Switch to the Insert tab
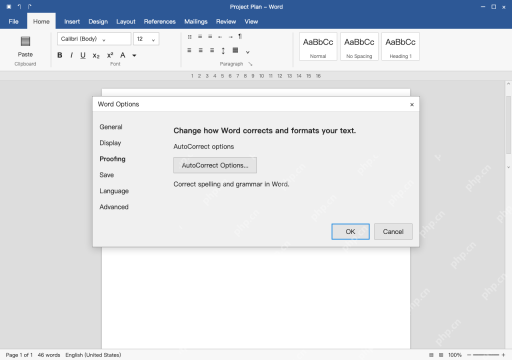This screenshot has height=360, width=512. pos(72,22)
